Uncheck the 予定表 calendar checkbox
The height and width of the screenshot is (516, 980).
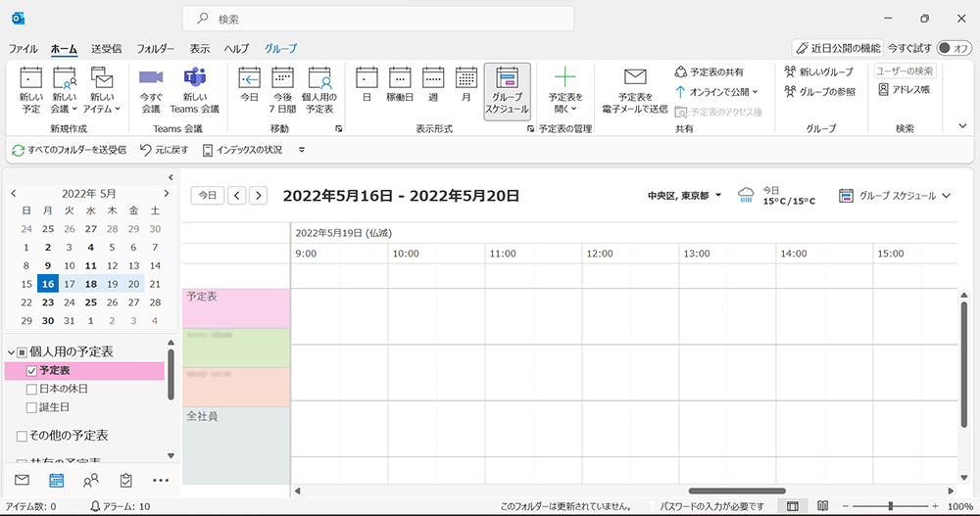[31, 371]
